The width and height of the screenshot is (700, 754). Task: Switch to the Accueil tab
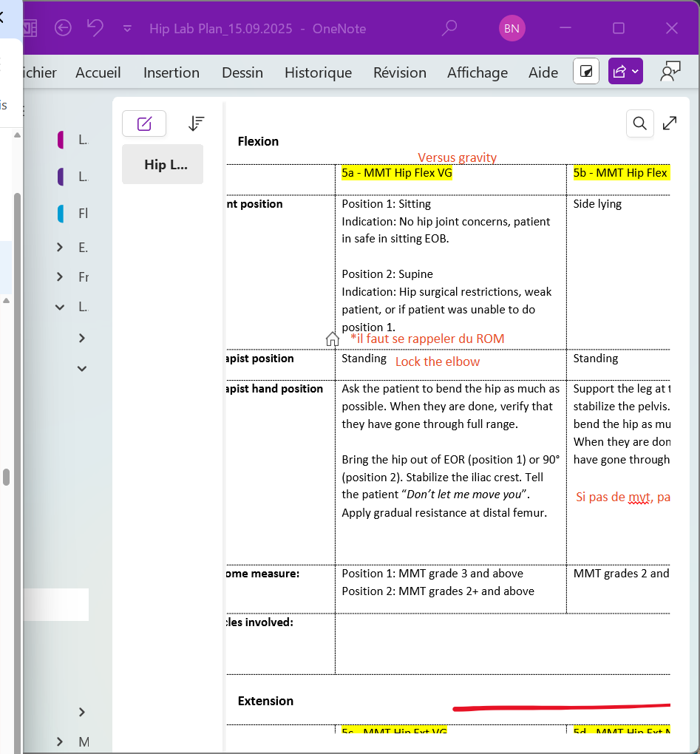[x=98, y=72]
